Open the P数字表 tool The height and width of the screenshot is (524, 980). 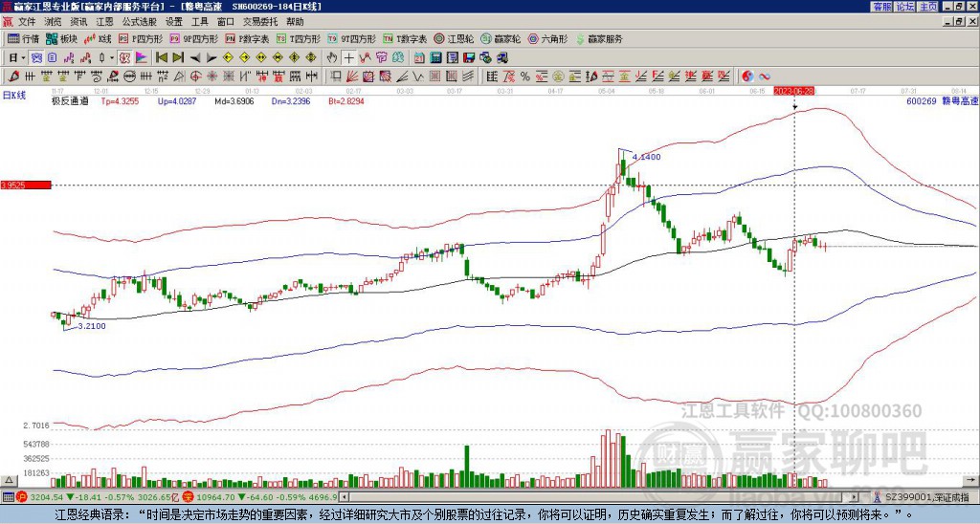click(x=247, y=38)
